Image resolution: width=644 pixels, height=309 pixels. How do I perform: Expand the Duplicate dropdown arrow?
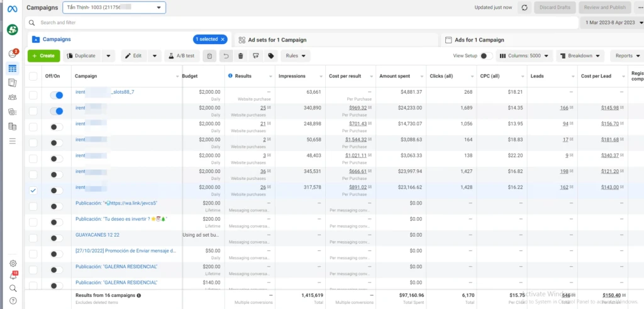(108, 56)
